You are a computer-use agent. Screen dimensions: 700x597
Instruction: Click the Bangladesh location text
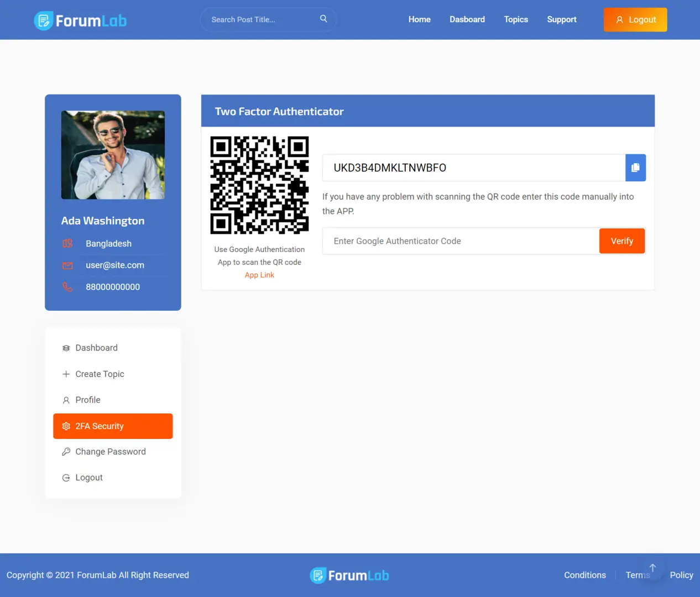[108, 244]
